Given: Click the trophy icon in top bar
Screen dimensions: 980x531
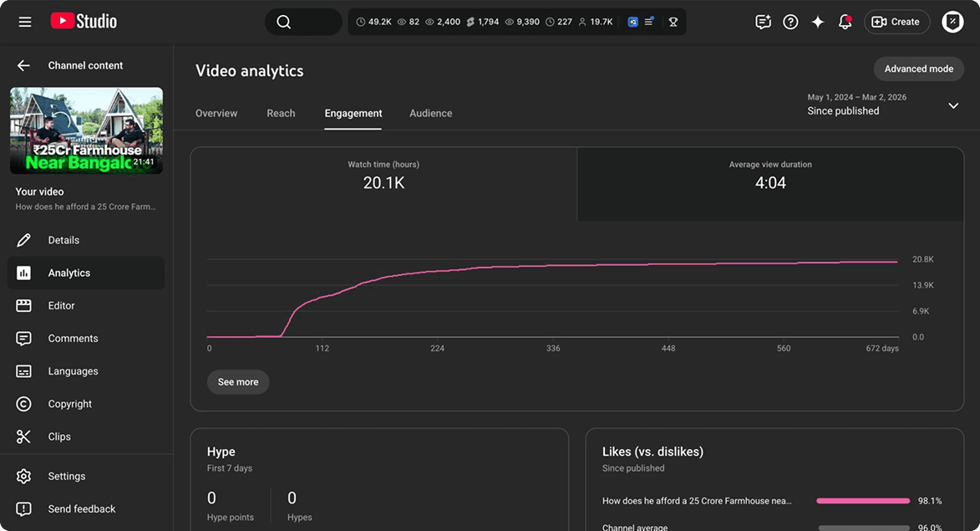Looking at the screenshot, I should tap(673, 22).
